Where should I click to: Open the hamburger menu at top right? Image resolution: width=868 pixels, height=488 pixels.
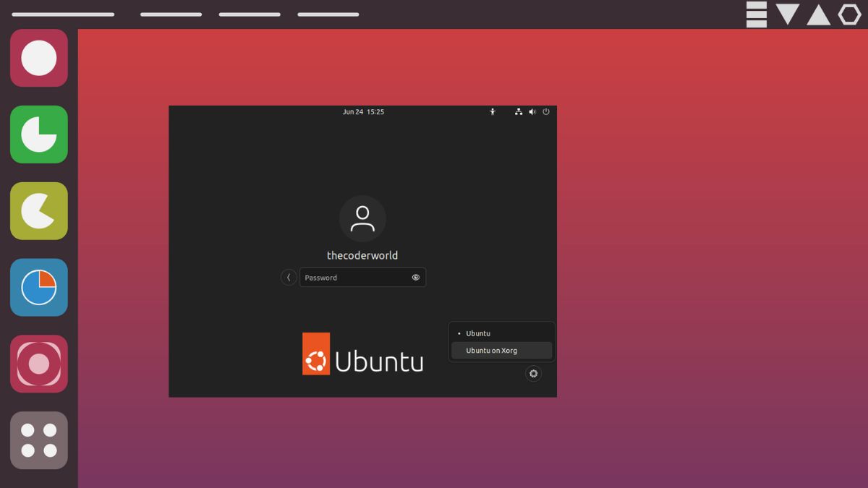tap(757, 14)
